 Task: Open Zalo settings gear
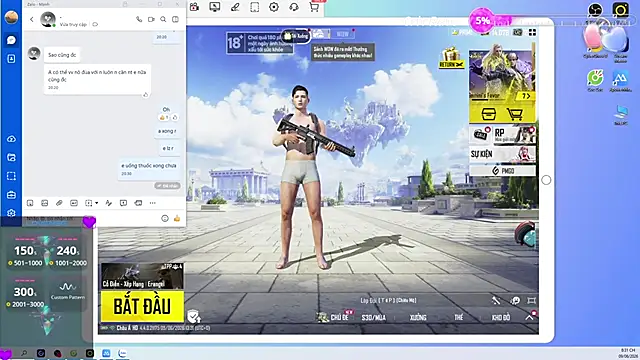[11, 213]
